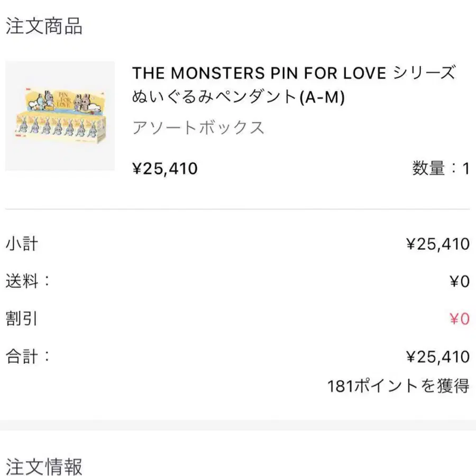Click the 割引 label
Screen dimensions: 476x476
[22, 319]
